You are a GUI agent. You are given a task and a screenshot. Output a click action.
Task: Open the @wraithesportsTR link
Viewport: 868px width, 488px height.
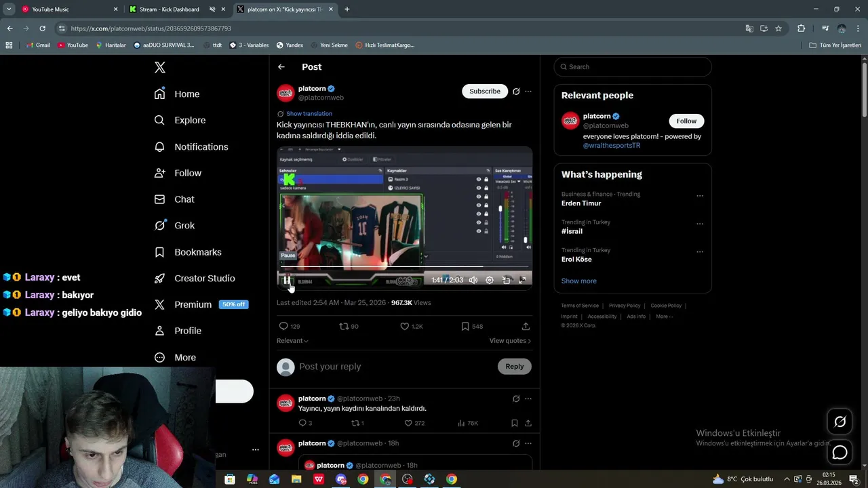(612, 146)
